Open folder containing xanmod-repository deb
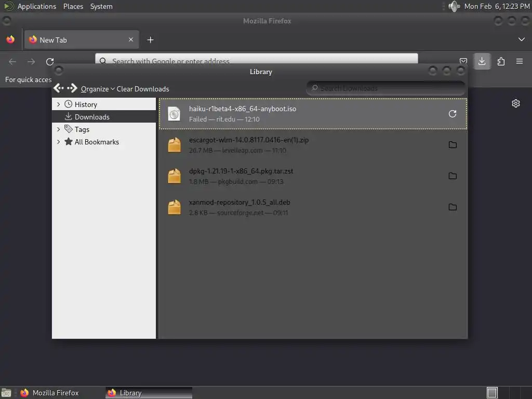 click(453, 207)
